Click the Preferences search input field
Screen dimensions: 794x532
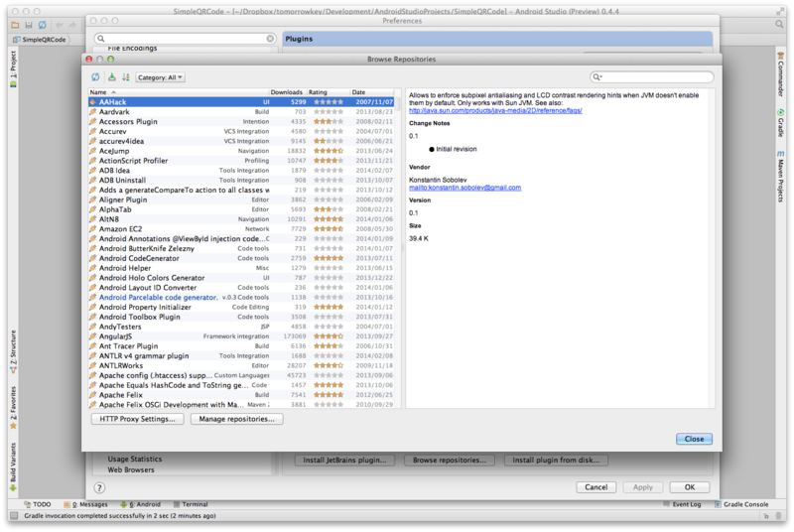tap(186, 39)
